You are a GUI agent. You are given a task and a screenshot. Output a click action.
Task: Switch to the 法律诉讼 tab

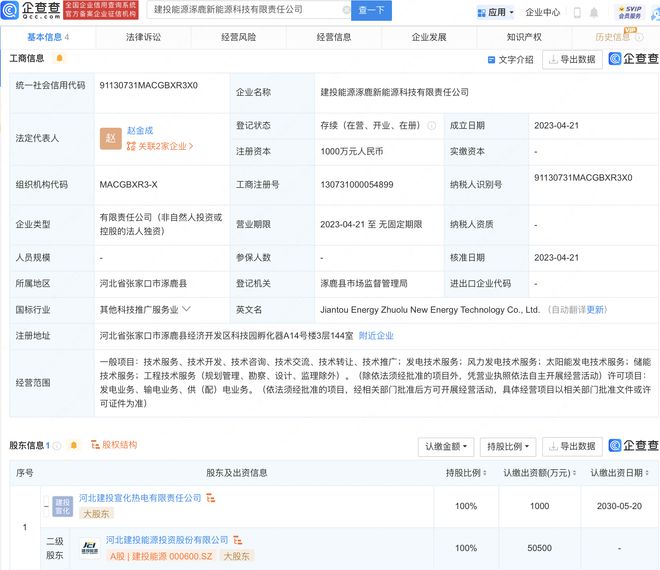144,37
